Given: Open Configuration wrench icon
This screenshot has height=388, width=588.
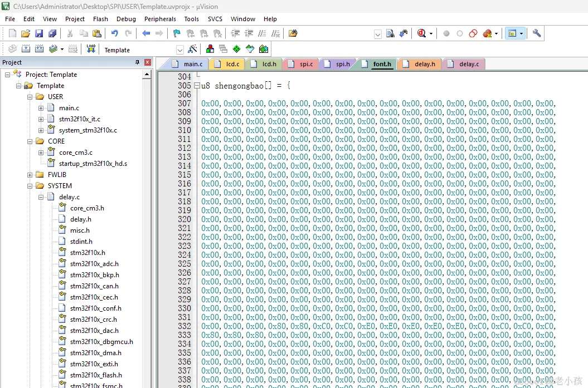Looking at the screenshot, I should (537, 33).
